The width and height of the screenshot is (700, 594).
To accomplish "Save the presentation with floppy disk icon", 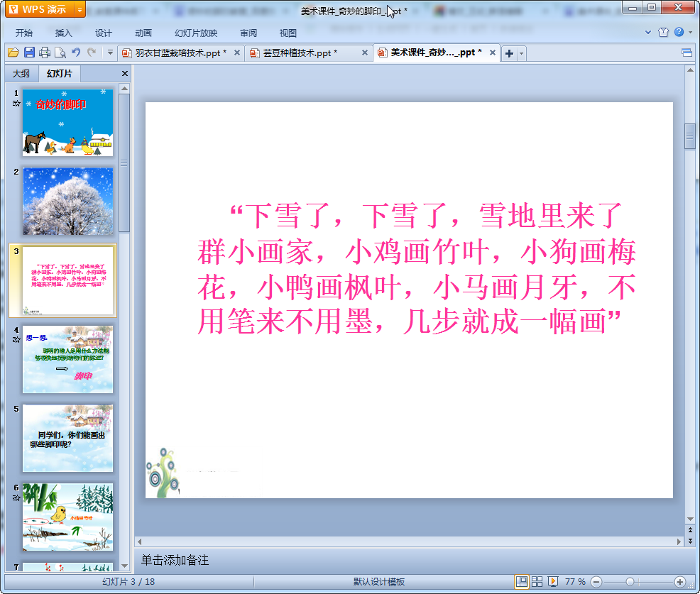I will tap(30, 53).
